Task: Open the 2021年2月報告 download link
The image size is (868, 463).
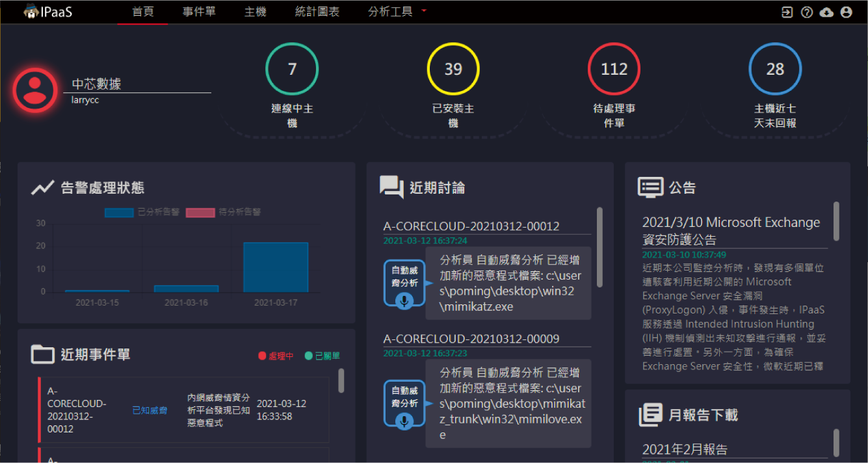Action: (685, 449)
